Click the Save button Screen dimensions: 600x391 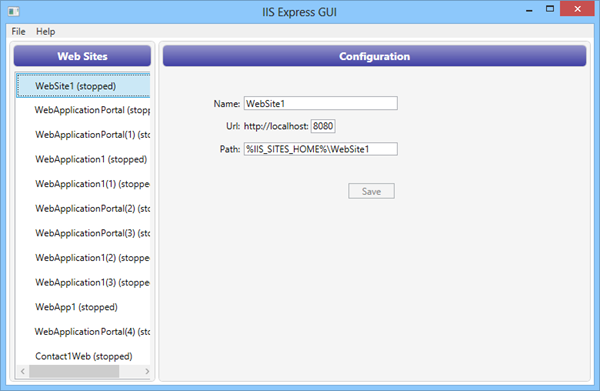click(x=371, y=191)
